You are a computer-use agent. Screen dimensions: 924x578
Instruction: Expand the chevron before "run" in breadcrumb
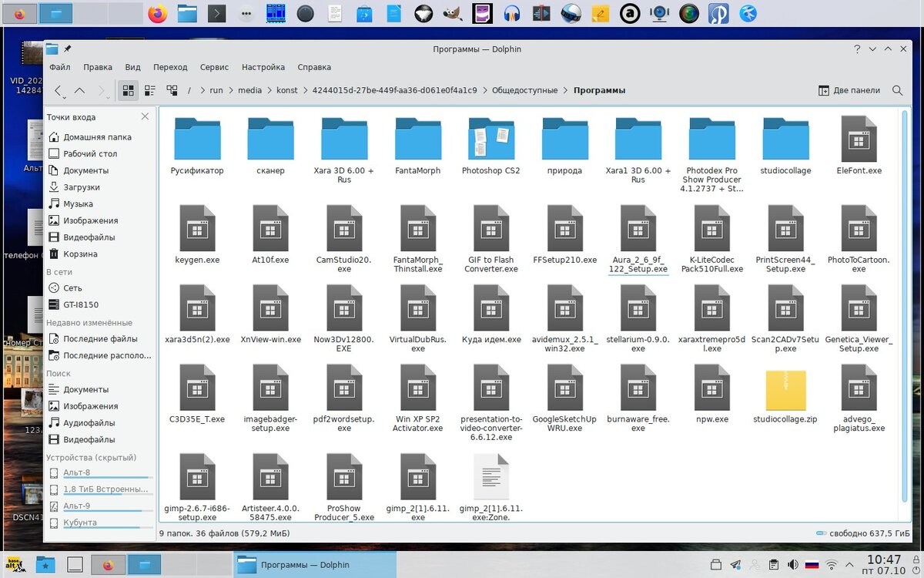pyautogui.click(x=203, y=90)
